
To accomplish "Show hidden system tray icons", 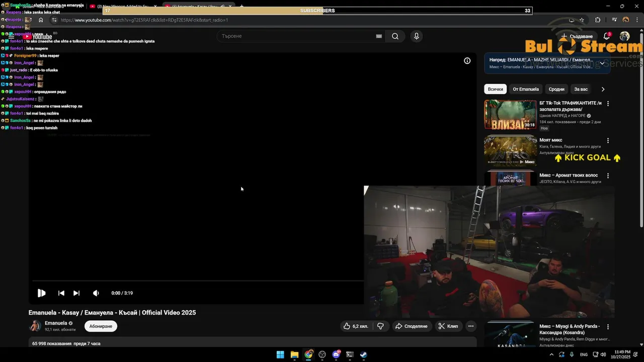I will coord(551,354).
